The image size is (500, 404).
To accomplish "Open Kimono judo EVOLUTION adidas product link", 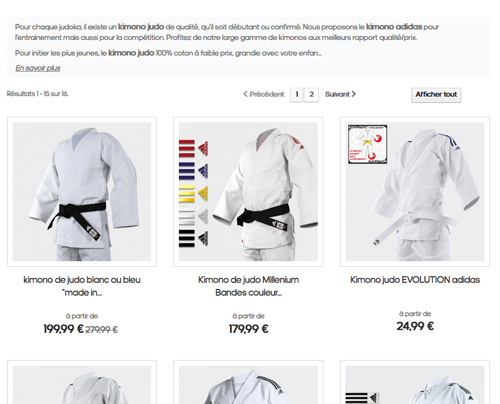I will (415, 280).
